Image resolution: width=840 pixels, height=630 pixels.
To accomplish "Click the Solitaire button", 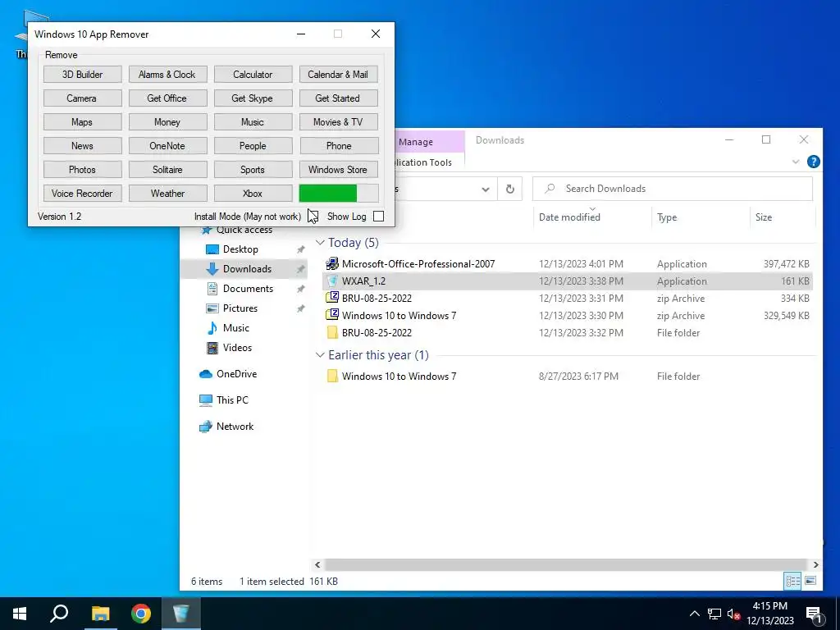I will (x=167, y=169).
